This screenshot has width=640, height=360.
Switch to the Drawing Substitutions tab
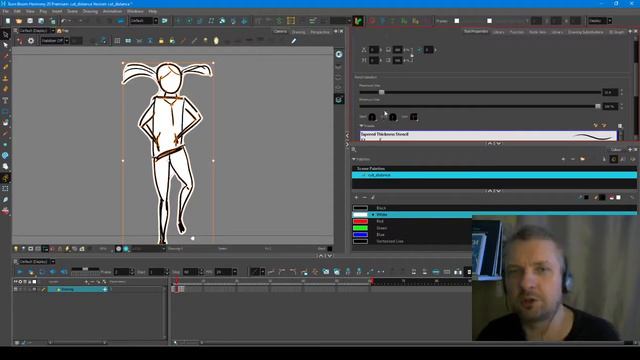(586, 32)
